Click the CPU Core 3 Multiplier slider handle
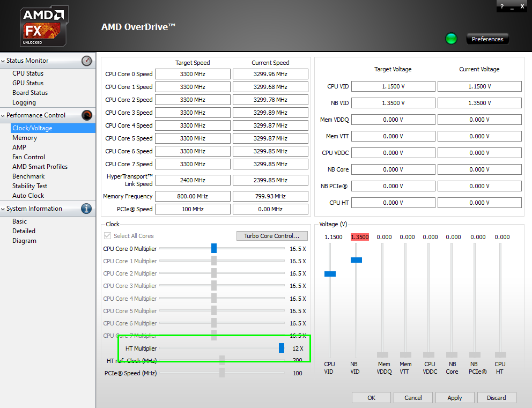This screenshot has height=408, width=532. (214, 286)
